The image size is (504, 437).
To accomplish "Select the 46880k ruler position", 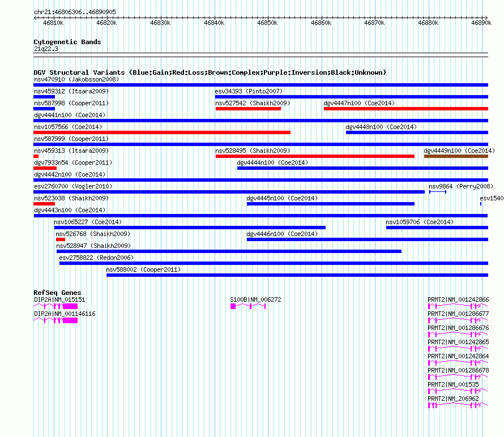I will pos(428,23).
